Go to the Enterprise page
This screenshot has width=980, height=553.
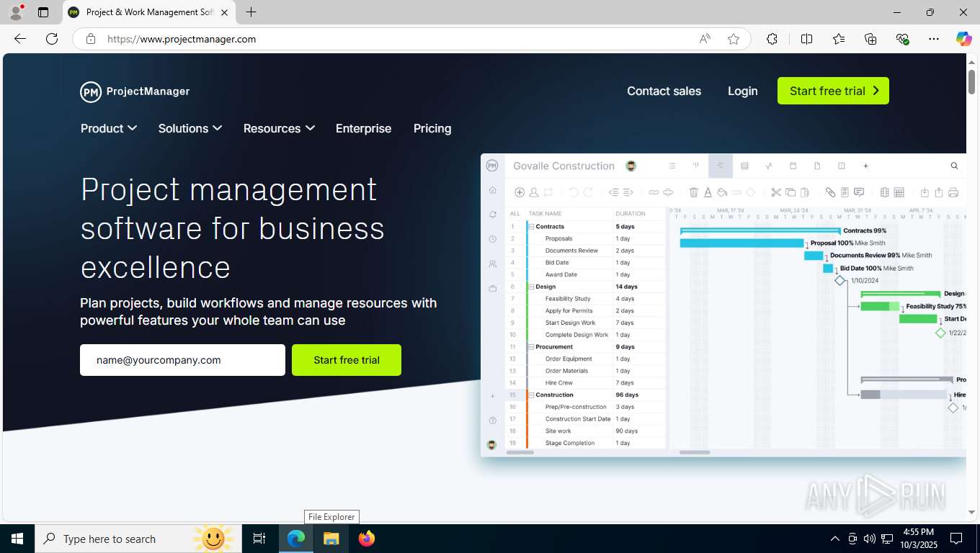click(x=363, y=128)
